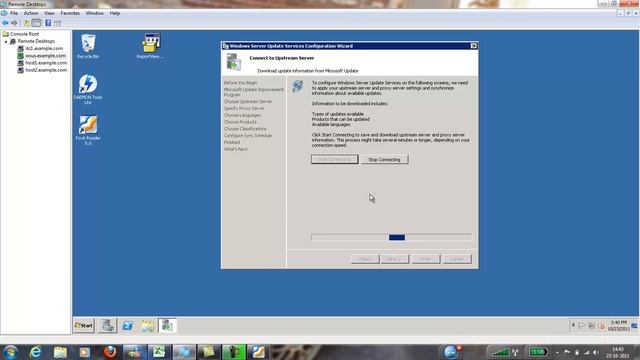Click the 'Before You Begin' wizard step
The width and height of the screenshot is (640, 360).
point(240,83)
